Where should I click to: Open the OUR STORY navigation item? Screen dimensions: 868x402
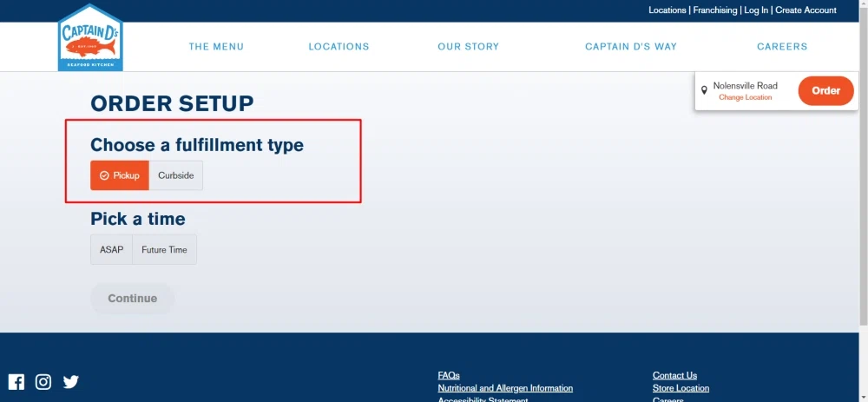[469, 47]
